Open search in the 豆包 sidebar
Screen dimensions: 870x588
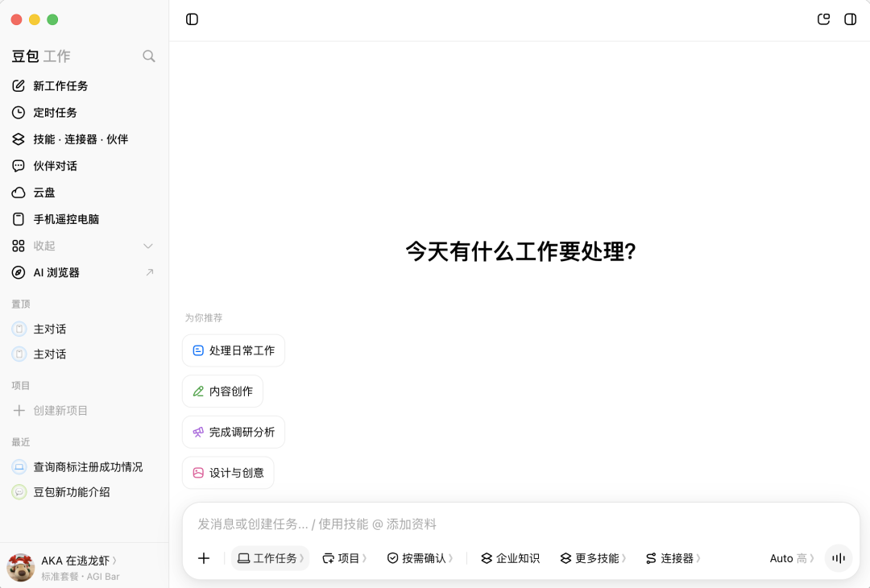point(149,56)
